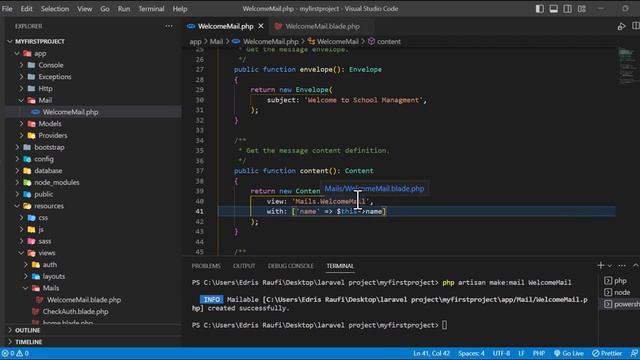The image size is (640, 360).
Task: Collapse the resources folder
Action: tap(17, 206)
